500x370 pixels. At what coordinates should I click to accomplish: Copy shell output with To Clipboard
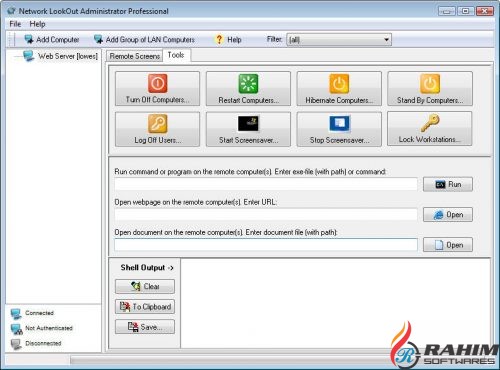(145, 307)
